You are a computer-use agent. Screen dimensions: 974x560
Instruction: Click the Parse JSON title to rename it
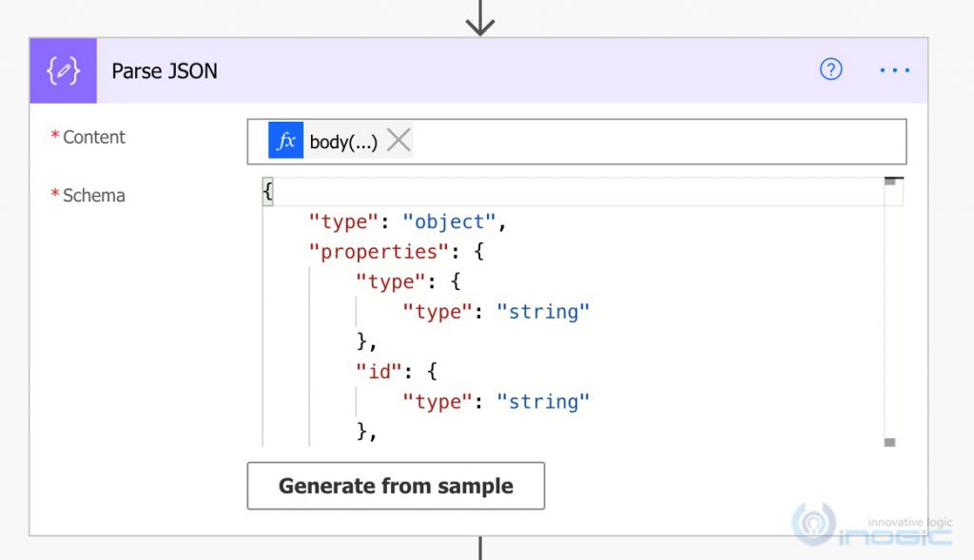[164, 70]
